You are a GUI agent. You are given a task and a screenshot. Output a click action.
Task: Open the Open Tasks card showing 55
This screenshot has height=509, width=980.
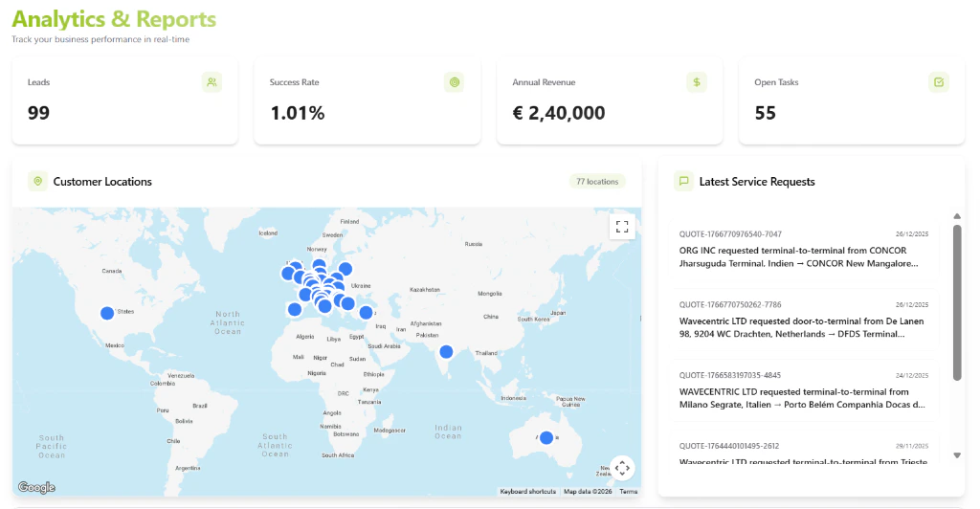[852, 101]
